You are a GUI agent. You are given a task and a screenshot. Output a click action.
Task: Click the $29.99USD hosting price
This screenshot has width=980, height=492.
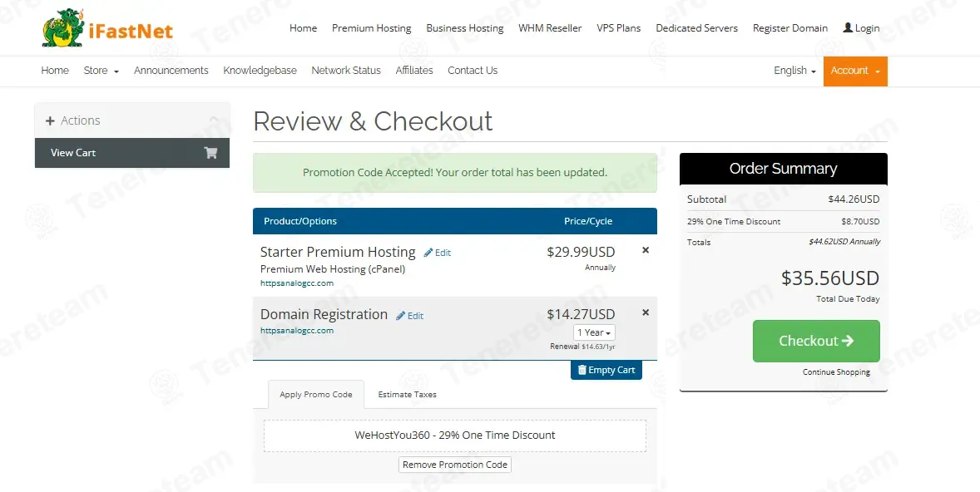coord(581,253)
